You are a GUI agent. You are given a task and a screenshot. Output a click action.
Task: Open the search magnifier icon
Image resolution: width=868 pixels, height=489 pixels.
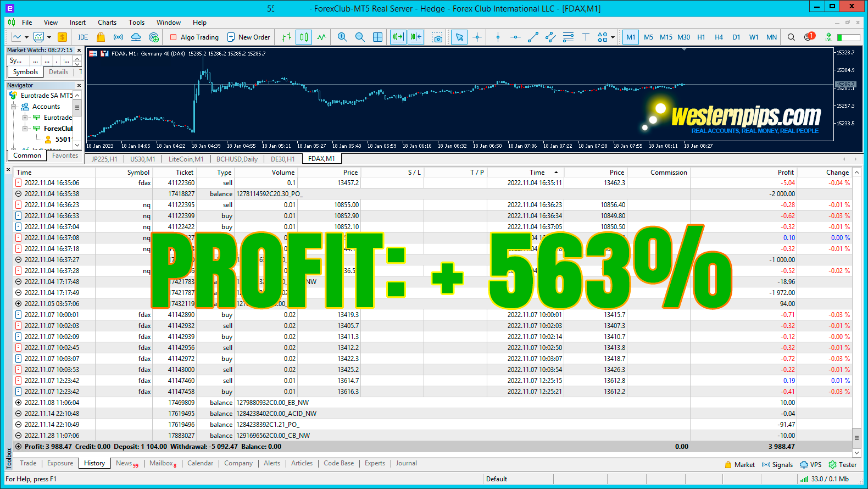click(x=791, y=37)
